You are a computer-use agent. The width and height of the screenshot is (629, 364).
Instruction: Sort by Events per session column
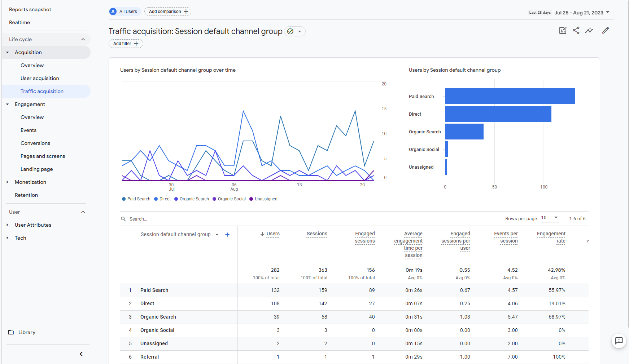506,238
